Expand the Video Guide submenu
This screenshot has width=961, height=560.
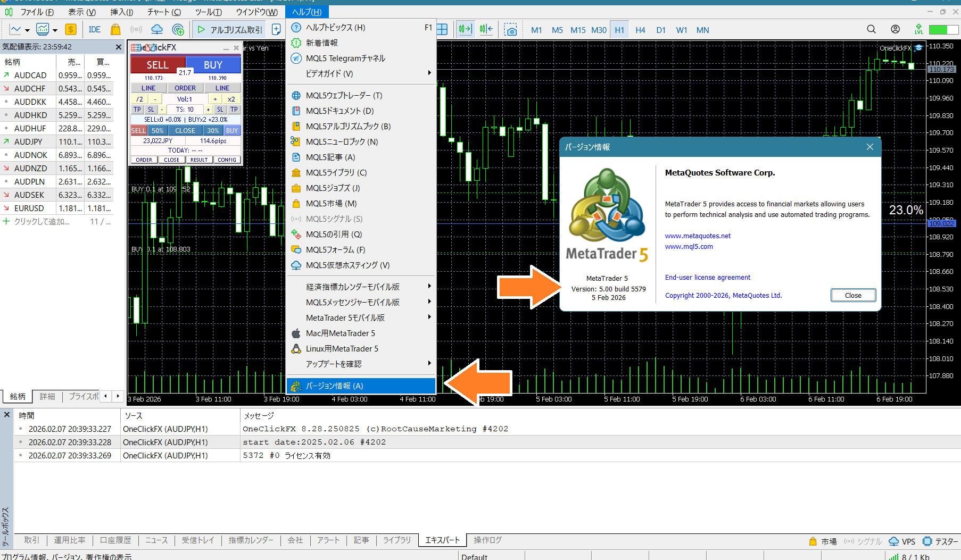[x=429, y=73]
